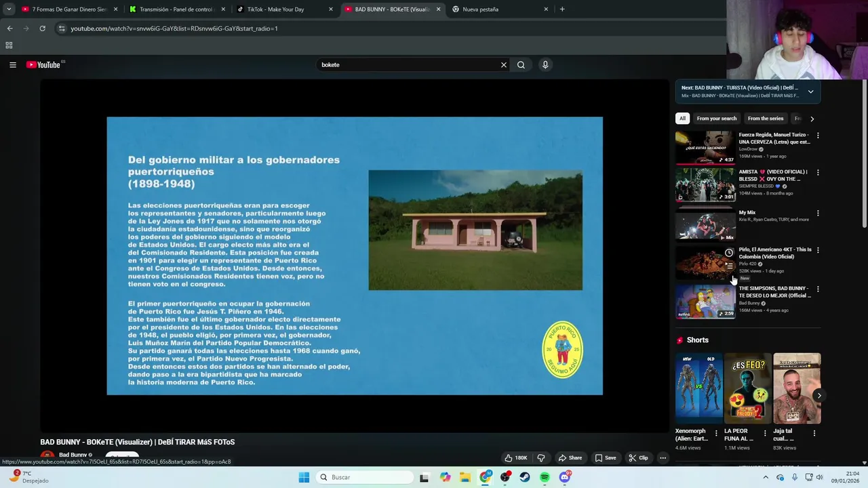Close the BAD BUNNY - BOKeTE tab

[438, 9]
